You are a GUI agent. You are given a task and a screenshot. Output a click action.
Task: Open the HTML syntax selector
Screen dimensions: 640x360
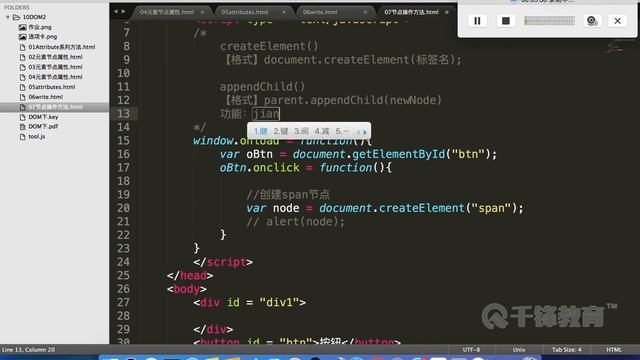coord(613,350)
